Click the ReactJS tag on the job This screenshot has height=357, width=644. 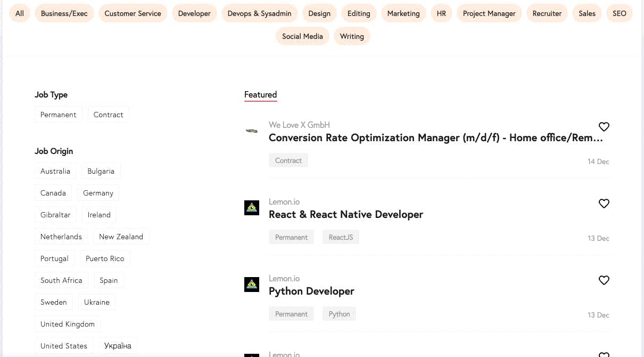pyautogui.click(x=341, y=237)
